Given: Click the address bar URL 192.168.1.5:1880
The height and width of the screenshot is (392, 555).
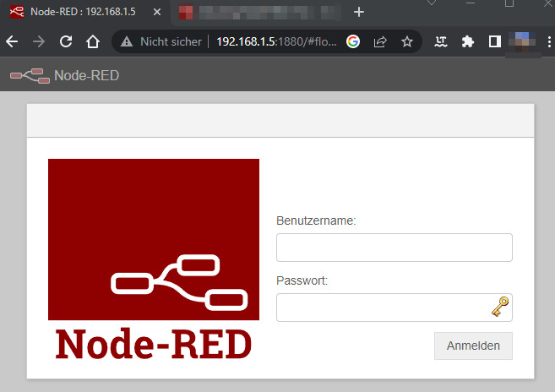Looking at the screenshot, I should [276, 41].
